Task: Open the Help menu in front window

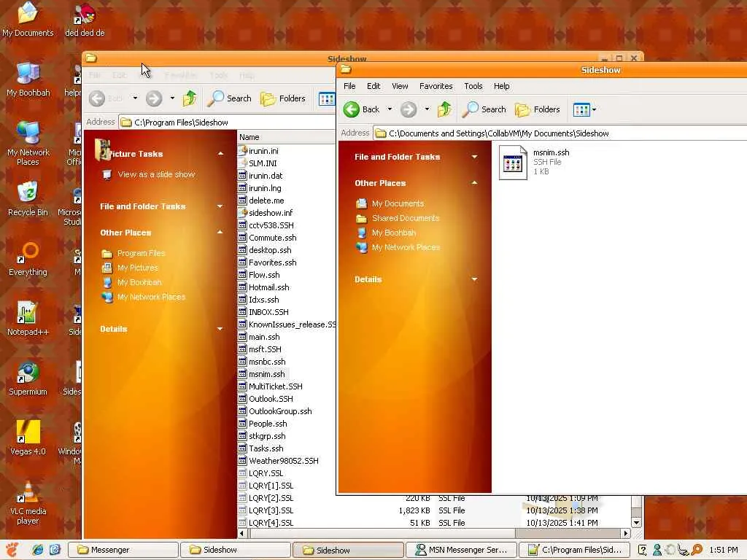Action: [502, 86]
